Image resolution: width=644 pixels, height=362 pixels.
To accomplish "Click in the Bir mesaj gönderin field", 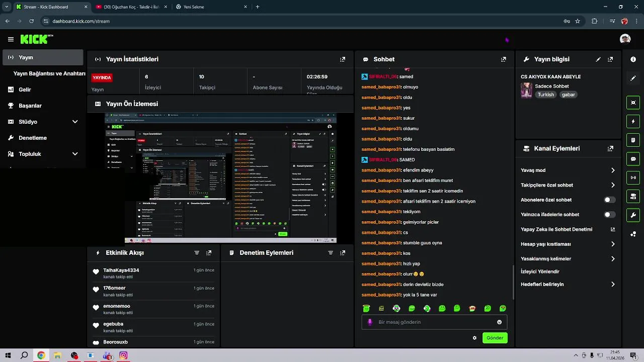I will [x=434, y=322].
